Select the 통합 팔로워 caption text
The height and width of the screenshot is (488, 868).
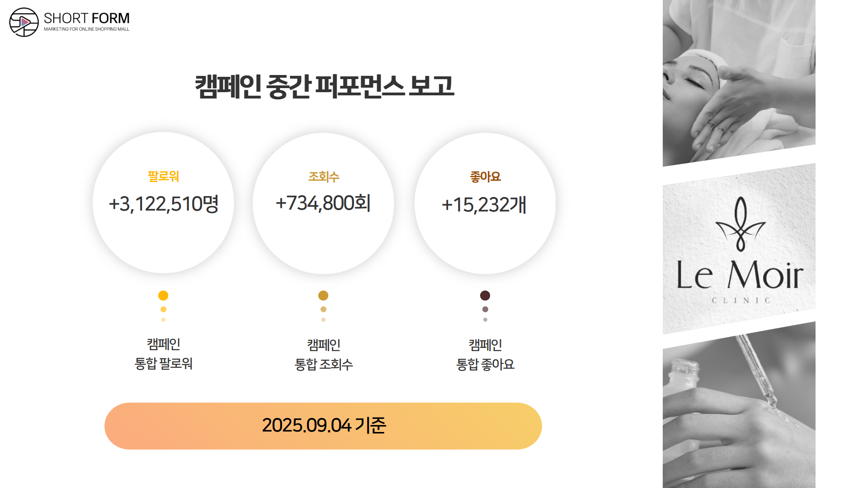pyautogui.click(x=164, y=363)
